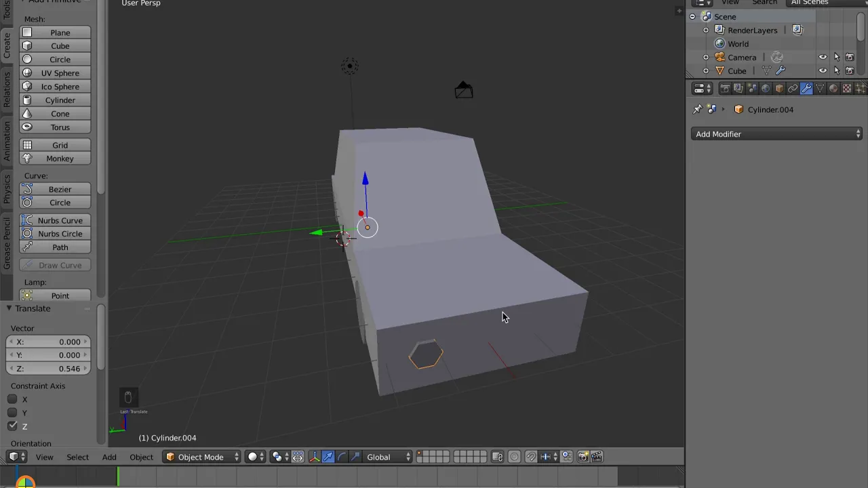Expand the Camera tree item
This screenshot has height=488, width=868.
coord(706,58)
